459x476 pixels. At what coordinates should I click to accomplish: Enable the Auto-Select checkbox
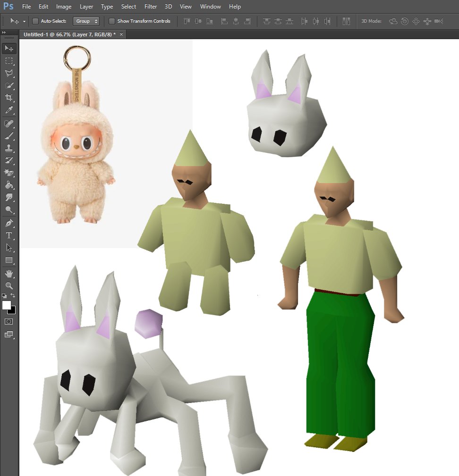tap(35, 21)
